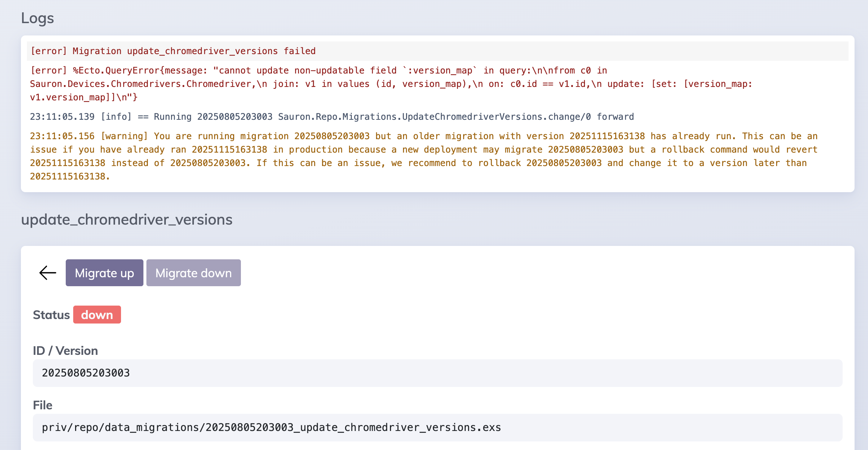Select the Logs panel heading
Screen dimensions: 868x450
coord(37,18)
